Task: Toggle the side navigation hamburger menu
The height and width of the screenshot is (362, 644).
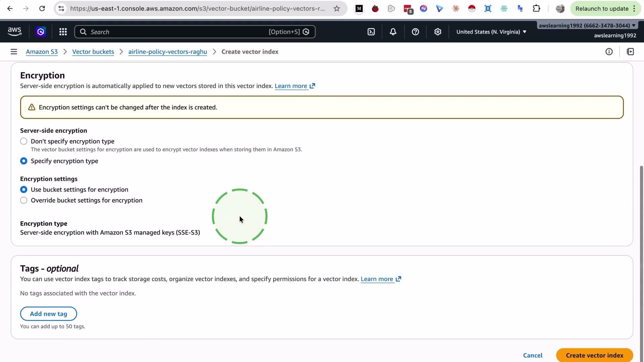Action: click(x=14, y=52)
